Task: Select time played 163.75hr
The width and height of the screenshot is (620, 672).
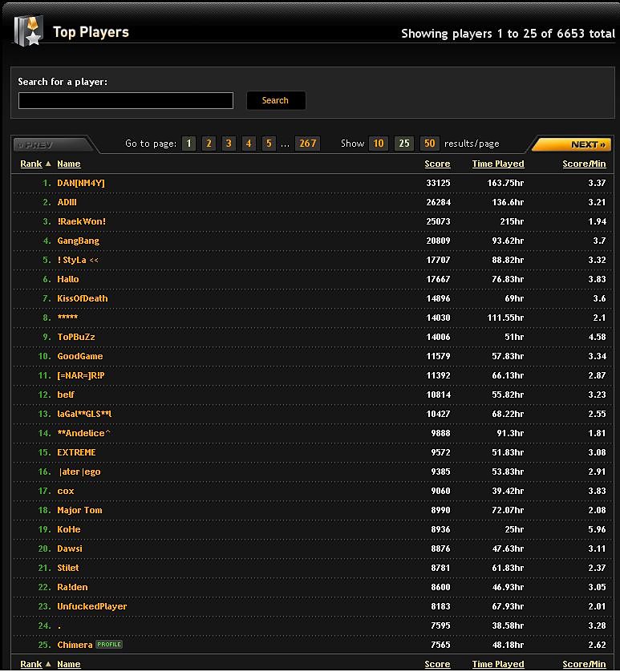Action: click(505, 183)
